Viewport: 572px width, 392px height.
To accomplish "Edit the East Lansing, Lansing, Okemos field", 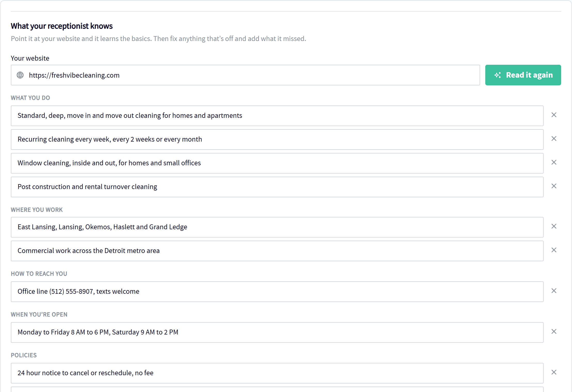I will click(x=277, y=227).
